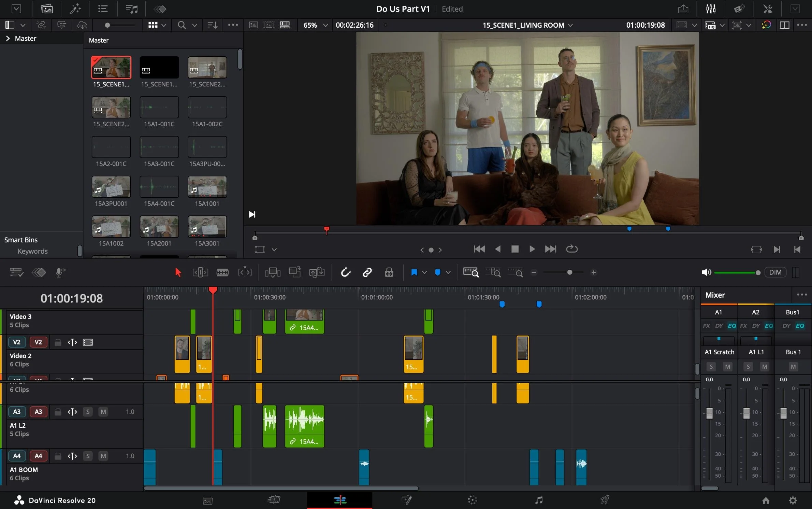Toggle Linked Selection chain icon
The height and width of the screenshot is (509, 812).
point(367,272)
